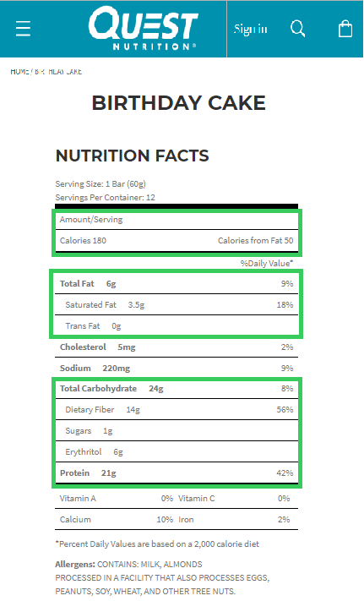Viewport: 364px width, 601px height.
Task: Select the Calories 180 row
Action: [177, 241]
